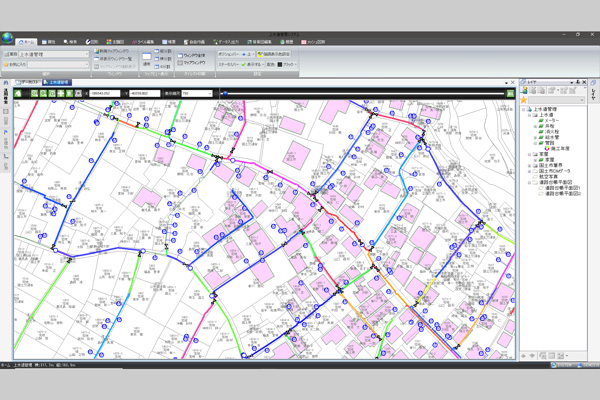Toggle the メーター layer visibility
The height and width of the screenshot is (400, 600).
pos(541,120)
